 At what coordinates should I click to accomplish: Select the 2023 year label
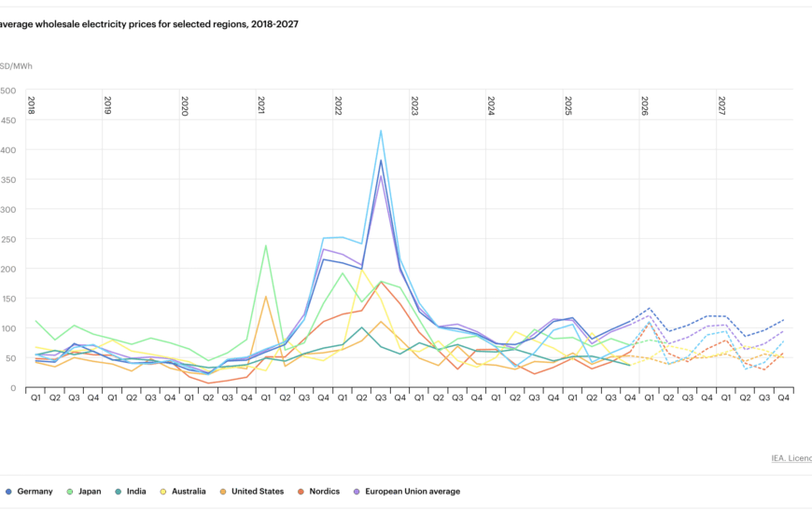point(414,105)
